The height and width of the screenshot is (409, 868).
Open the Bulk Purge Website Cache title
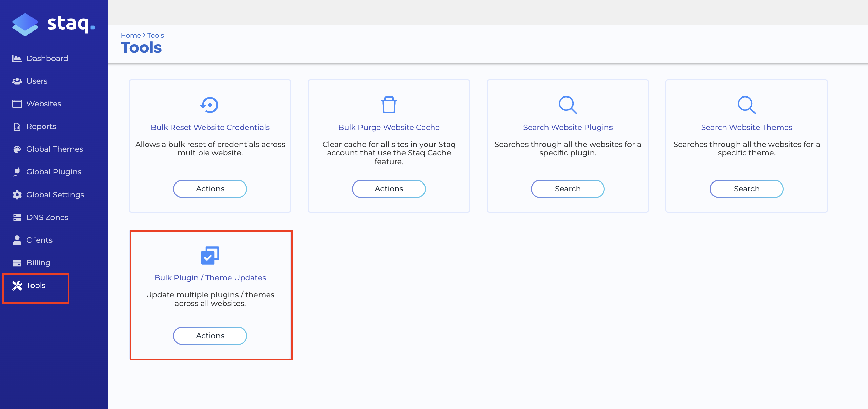pos(389,127)
